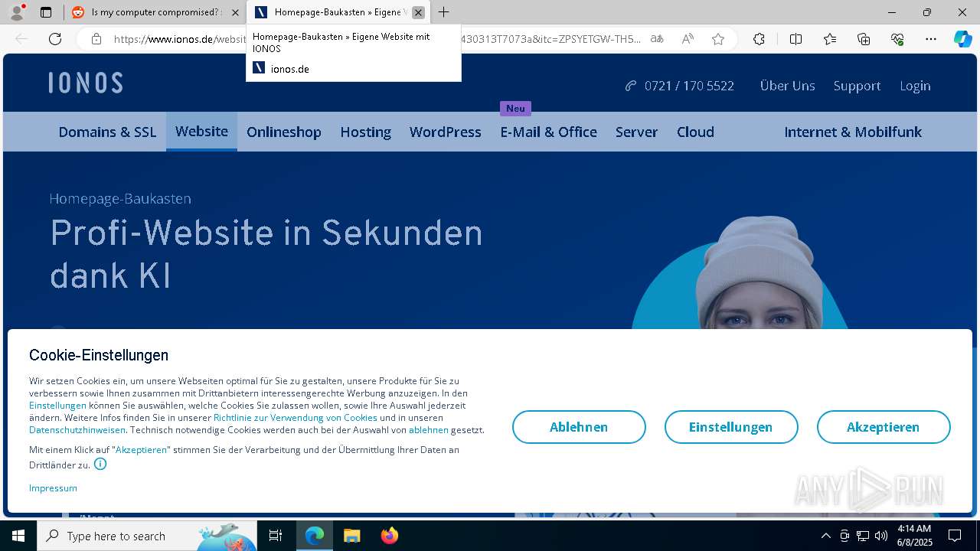Open the notification center icon

[x=955, y=536]
